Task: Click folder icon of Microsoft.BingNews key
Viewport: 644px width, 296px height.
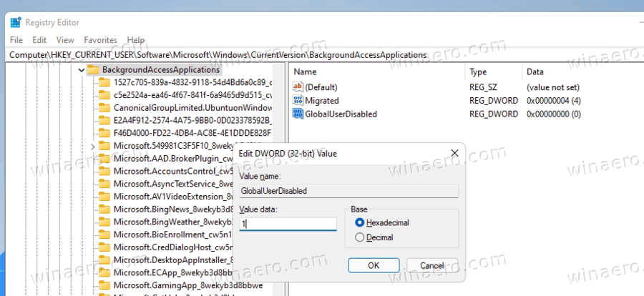Action: click(104, 209)
